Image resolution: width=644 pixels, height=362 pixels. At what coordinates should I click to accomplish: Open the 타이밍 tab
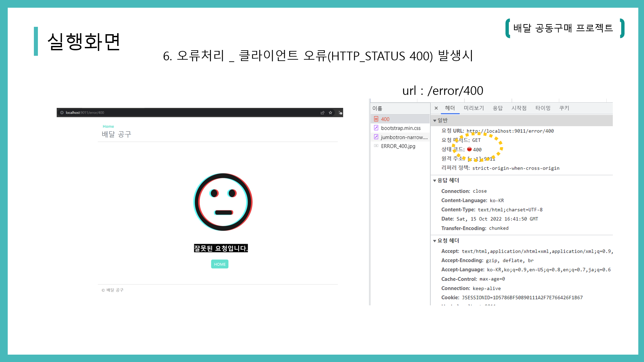[x=543, y=108]
